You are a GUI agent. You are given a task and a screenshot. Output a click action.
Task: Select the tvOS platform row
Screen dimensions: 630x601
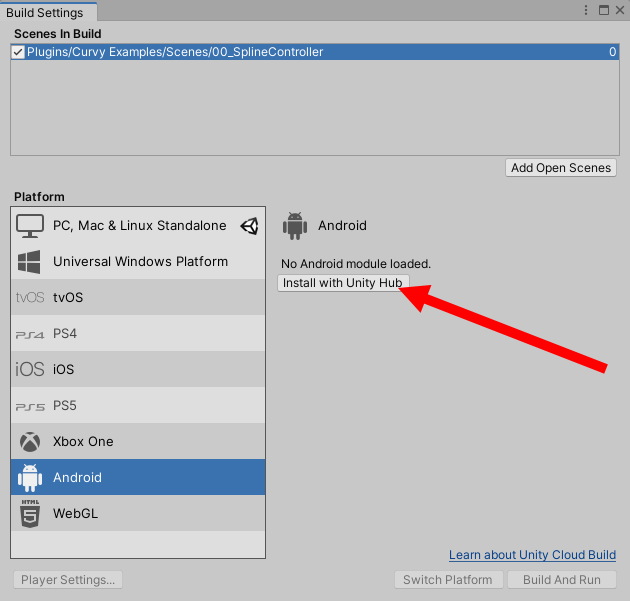[138, 297]
